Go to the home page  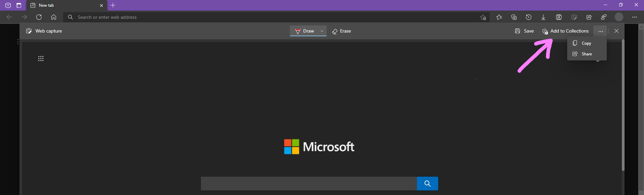[54, 17]
